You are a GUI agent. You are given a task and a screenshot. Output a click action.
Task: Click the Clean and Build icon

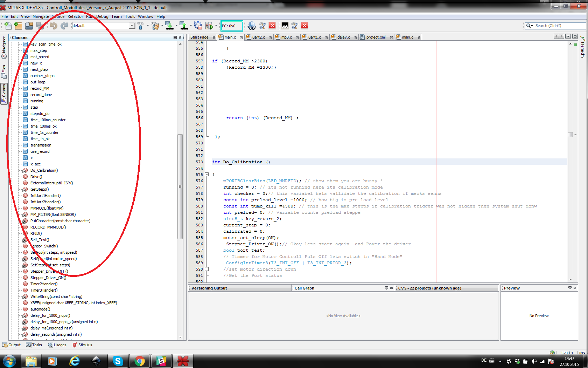tap(155, 26)
